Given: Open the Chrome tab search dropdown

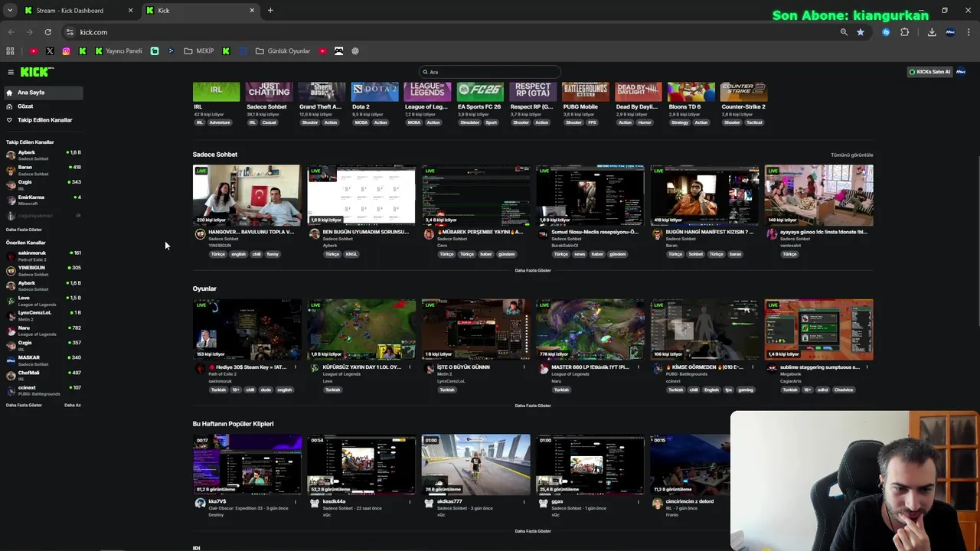Looking at the screenshot, I should point(10,10).
